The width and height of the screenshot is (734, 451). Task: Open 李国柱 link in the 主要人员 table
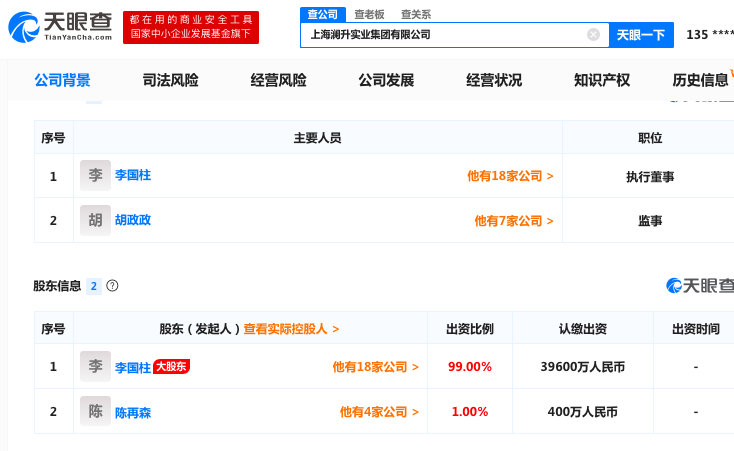tap(133, 175)
